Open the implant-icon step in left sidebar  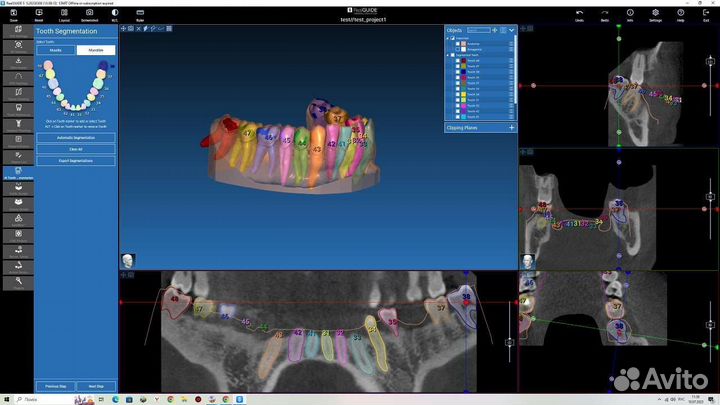click(18, 125)
